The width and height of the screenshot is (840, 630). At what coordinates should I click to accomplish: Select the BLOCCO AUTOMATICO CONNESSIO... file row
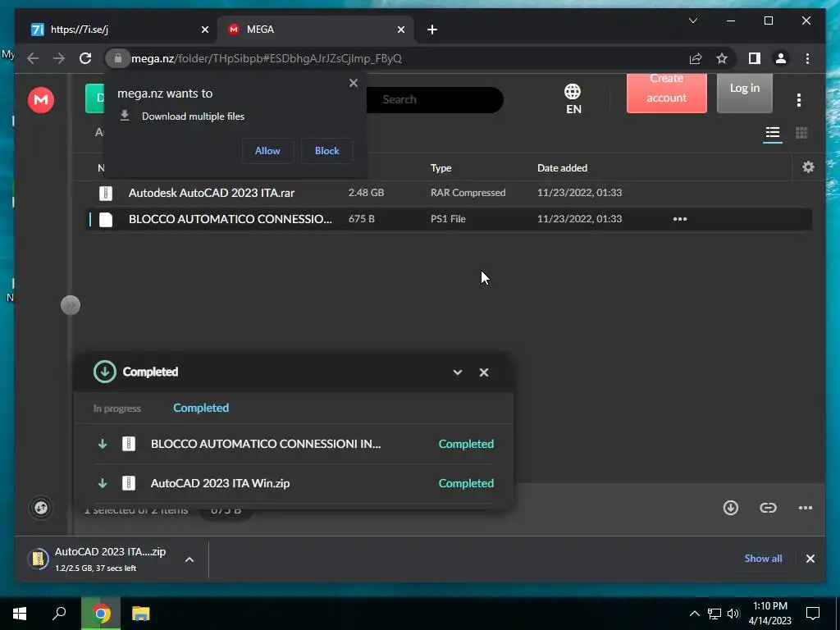click(x=449, y=219)
